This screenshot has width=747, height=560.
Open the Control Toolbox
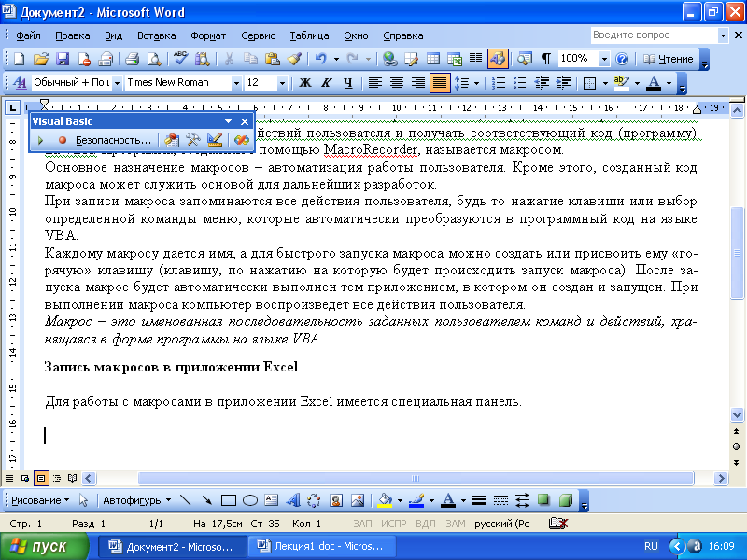(193, 140)
